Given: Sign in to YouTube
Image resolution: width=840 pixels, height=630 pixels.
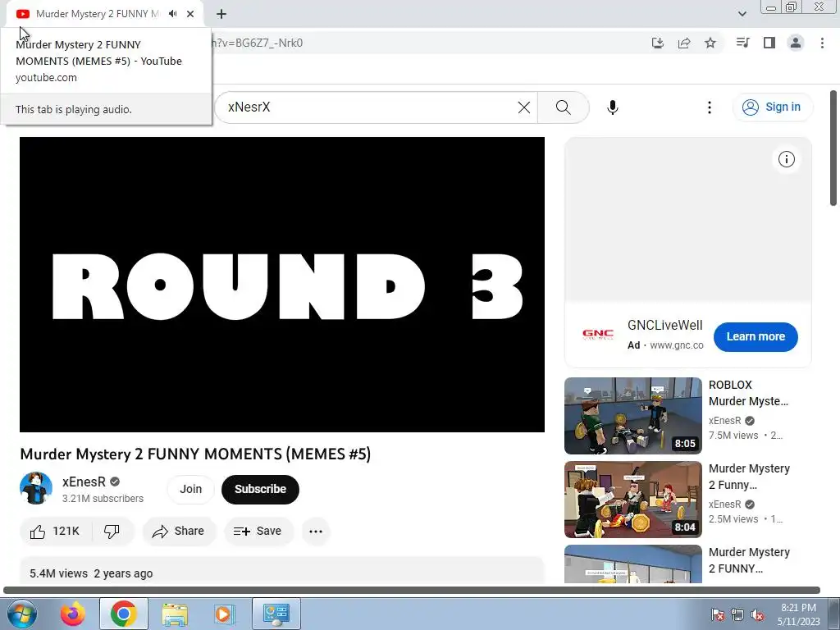Looking at the screenshot, I should pos(772,107).
